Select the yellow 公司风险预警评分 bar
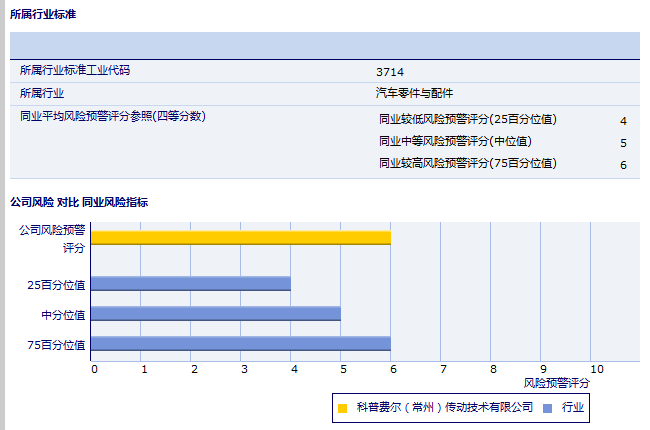 [240, 237]
